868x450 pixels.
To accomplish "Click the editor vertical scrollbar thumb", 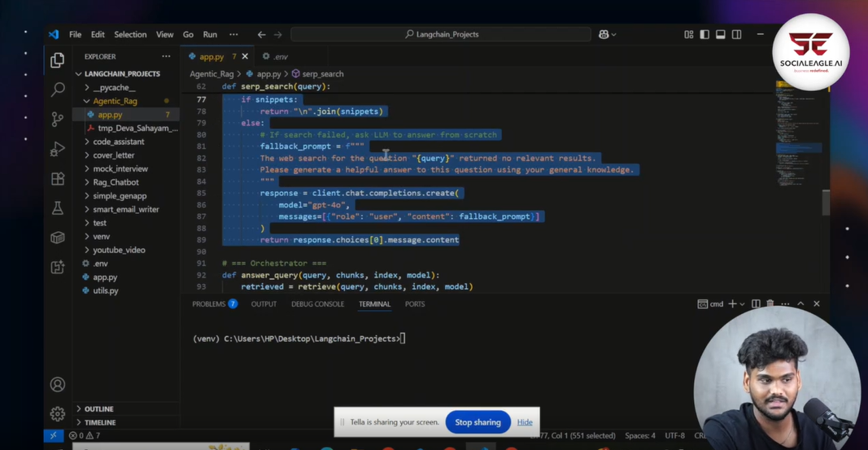I will (x=826, y=202).
